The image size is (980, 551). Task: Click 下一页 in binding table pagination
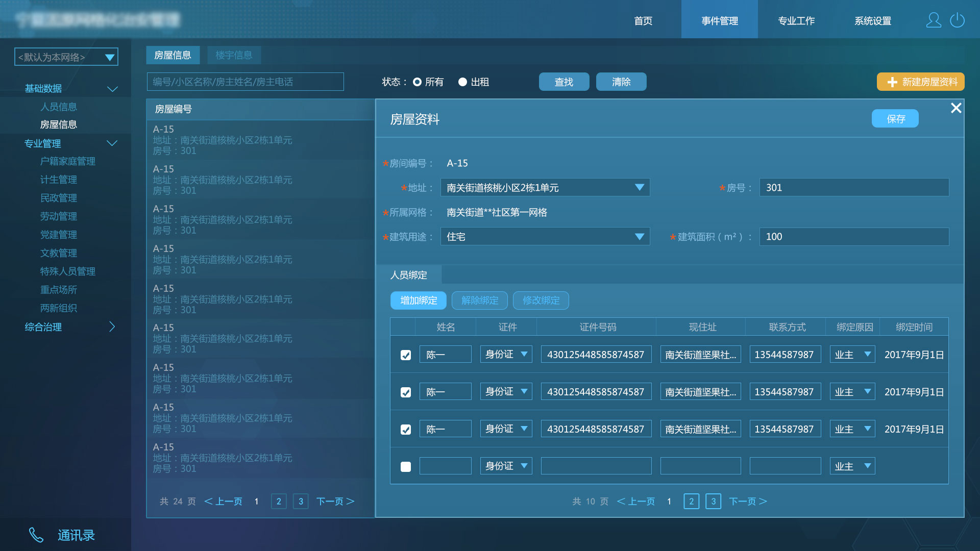click(748, 502)
